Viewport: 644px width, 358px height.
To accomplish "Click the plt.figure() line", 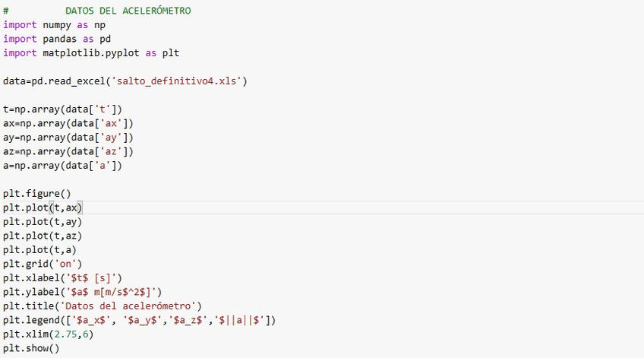I will pyautogui.click(x=36, y=193).
